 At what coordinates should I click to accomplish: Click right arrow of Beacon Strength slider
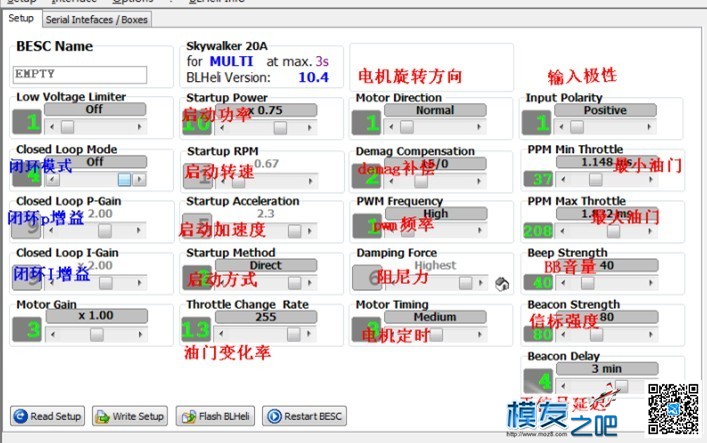[x=651, y=335]
